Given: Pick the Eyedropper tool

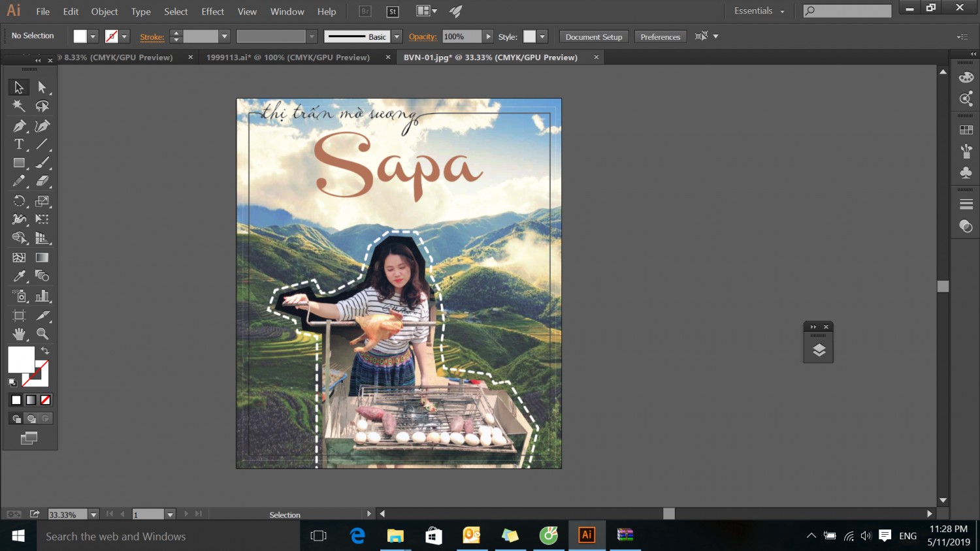Looking at the screenshot, I should 19,276.
